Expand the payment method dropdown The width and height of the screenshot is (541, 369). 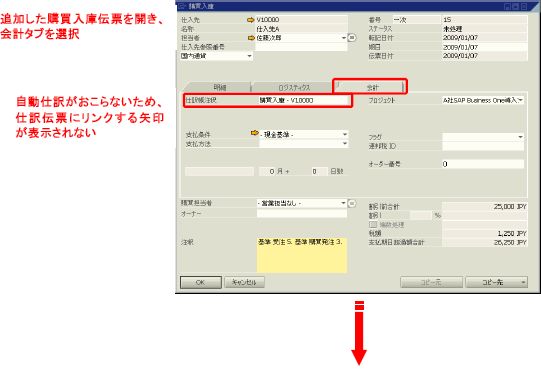coord(345,143)
